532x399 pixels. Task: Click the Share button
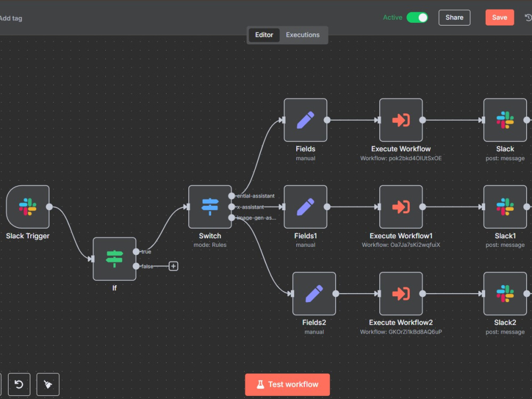[454, 18]
